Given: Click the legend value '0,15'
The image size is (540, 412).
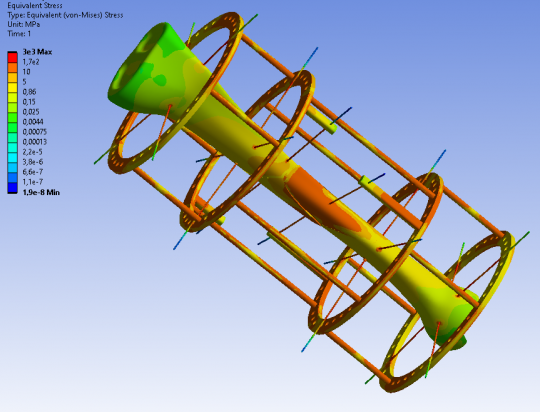Looking at the screenshot, I should coord(29,102).
